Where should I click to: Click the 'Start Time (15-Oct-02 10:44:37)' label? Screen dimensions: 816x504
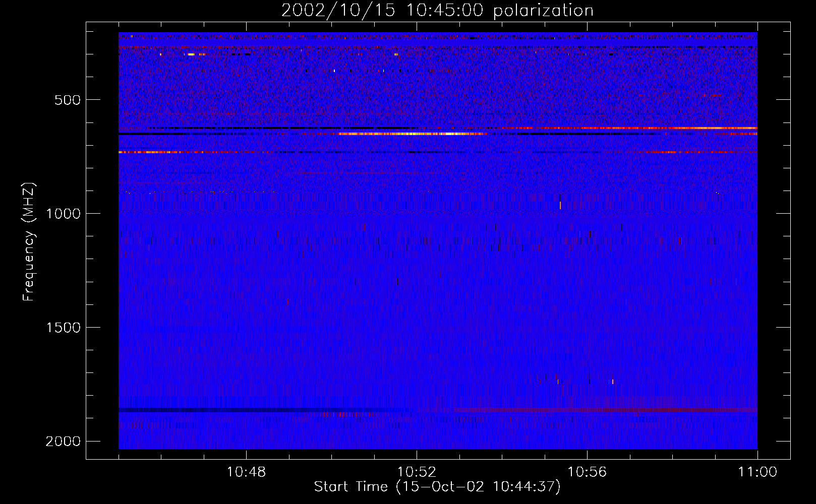click(x=437, y=487)
